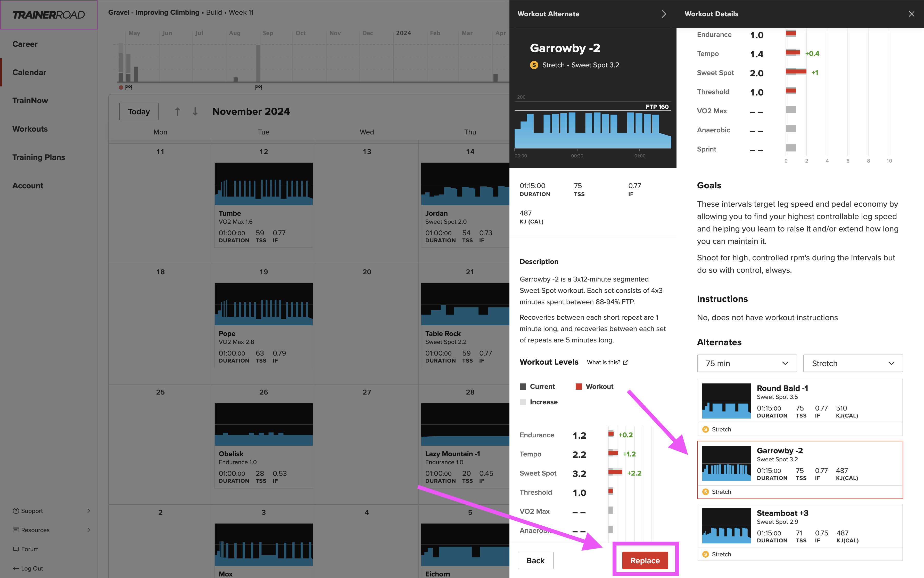Click the TrainerRoad logo

point(48,14)
